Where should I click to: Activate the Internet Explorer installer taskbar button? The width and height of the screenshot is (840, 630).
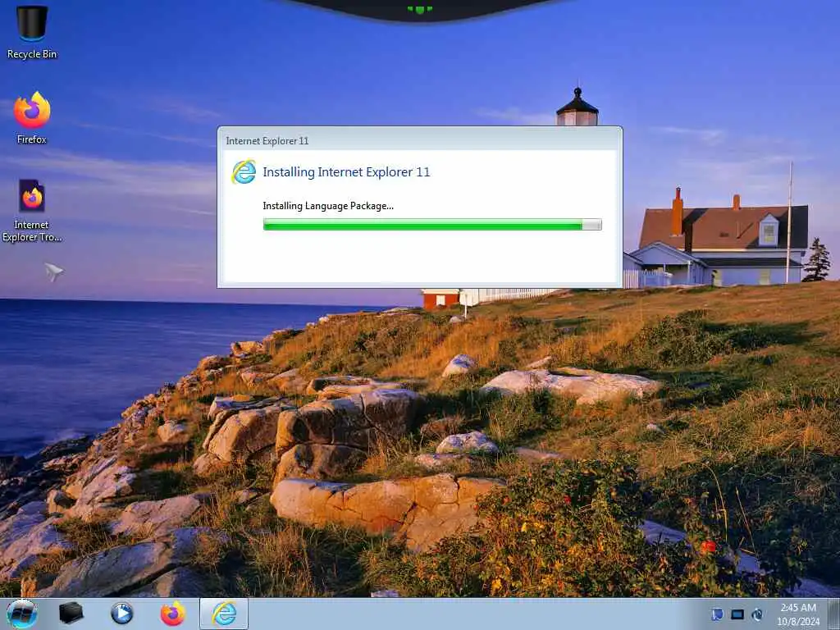click(x=224, y=614)
